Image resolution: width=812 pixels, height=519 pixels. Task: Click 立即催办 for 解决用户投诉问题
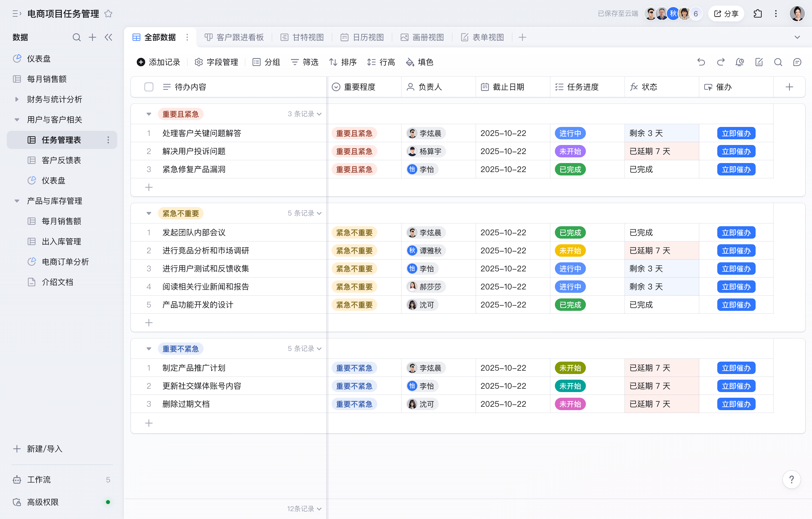point(736,151)
